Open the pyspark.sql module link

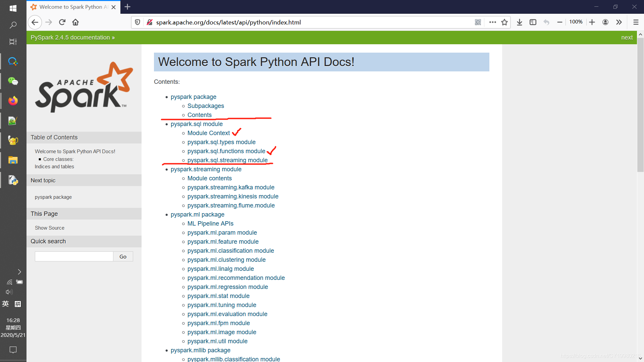pos(196,124)
